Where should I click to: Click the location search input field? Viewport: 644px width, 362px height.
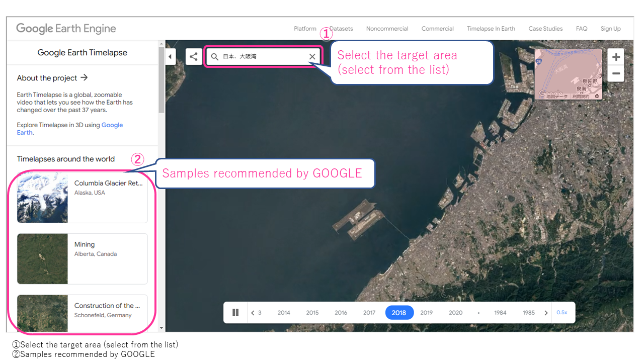pyautogui.click(x=263, y=57)
